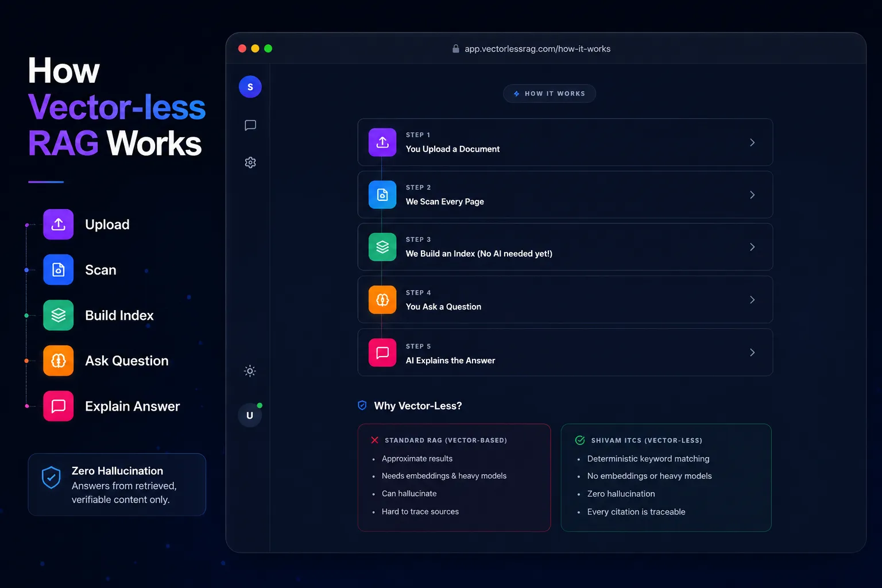Viewport: 882px width, 588px height.
Task: Click the 'STEP 5' label
Action: [418, 346]
